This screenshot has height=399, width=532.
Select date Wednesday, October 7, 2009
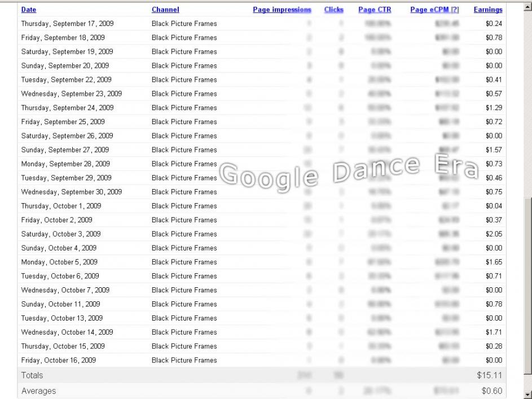pyautogui.click(x=65, y=290)
